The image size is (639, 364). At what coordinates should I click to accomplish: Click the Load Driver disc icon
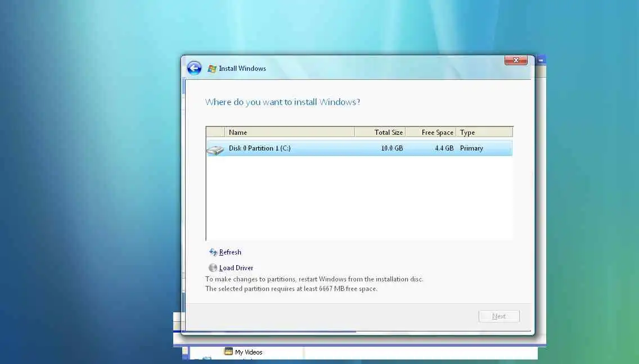(x=213, y=267)
